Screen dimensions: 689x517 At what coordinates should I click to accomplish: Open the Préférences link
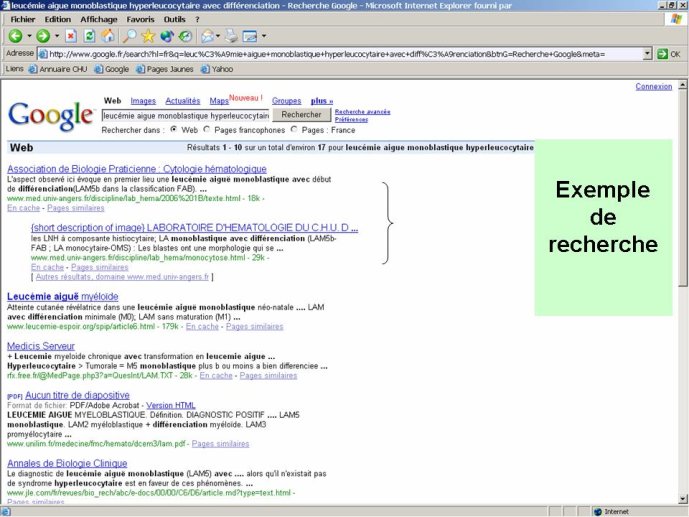[x=351, y=119]
